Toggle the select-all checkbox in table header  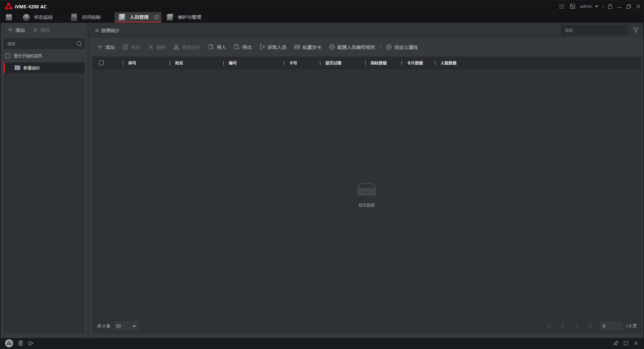101,63
